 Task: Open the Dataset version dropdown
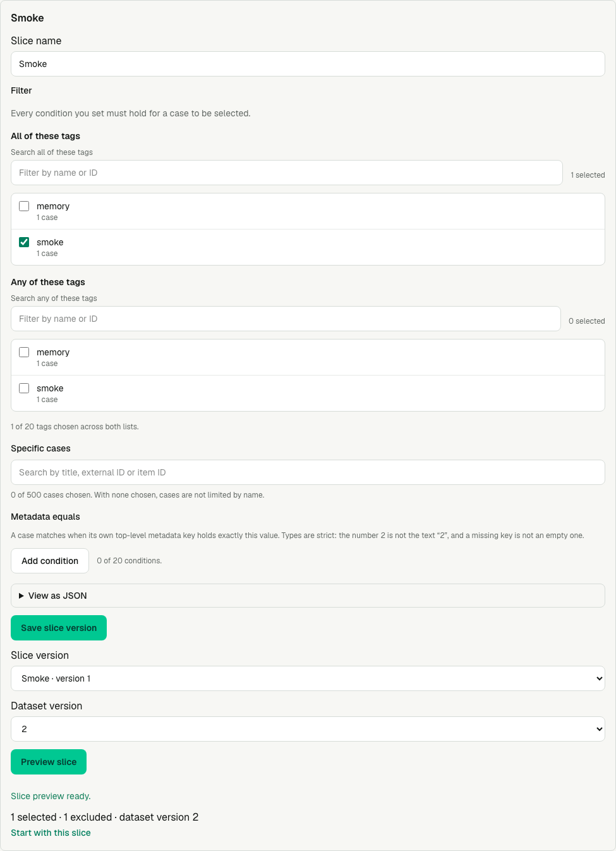308,729
